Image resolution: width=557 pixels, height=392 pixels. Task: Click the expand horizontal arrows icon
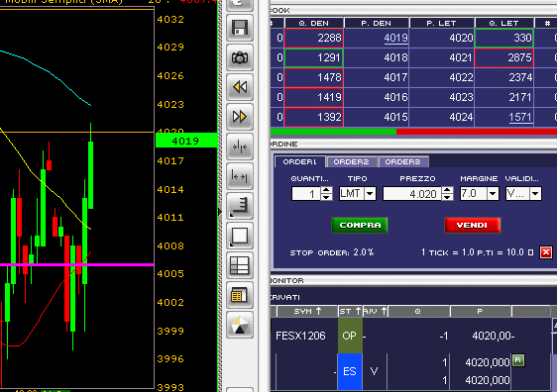coord(240,176)
